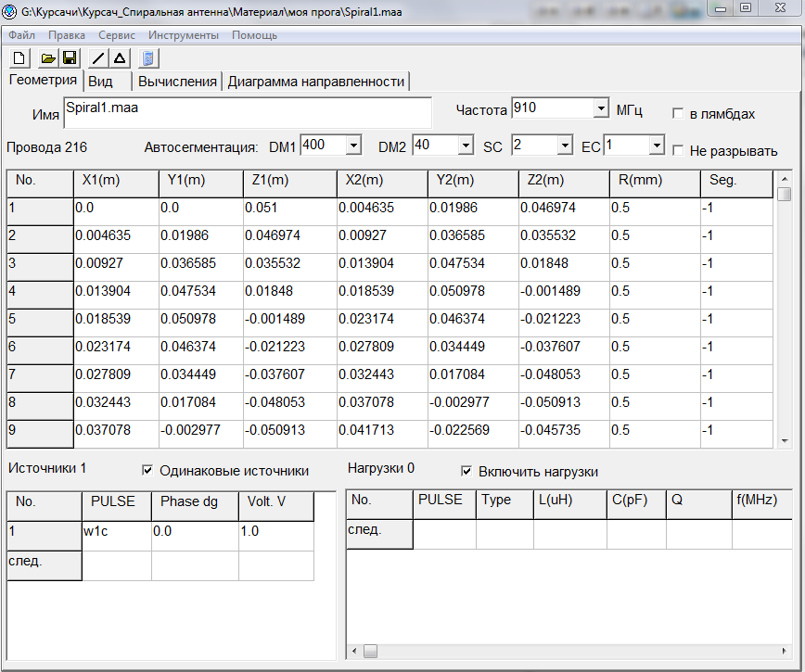Toggle the 'Не разрывать' checkbox

point(679,150)
